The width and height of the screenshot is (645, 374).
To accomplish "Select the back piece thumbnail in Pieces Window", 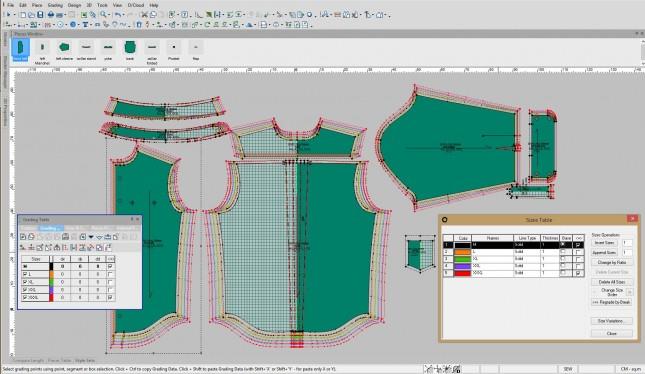I will click(x=130, y=49).
